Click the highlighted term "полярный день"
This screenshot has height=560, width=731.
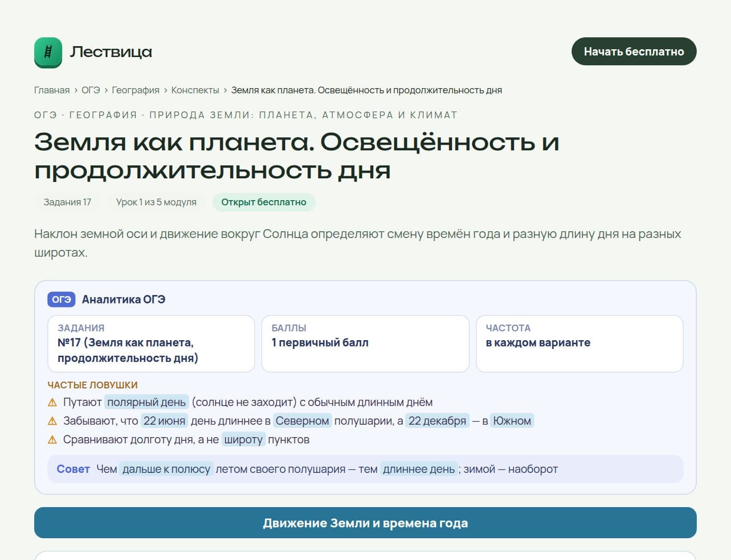(147, 402)
